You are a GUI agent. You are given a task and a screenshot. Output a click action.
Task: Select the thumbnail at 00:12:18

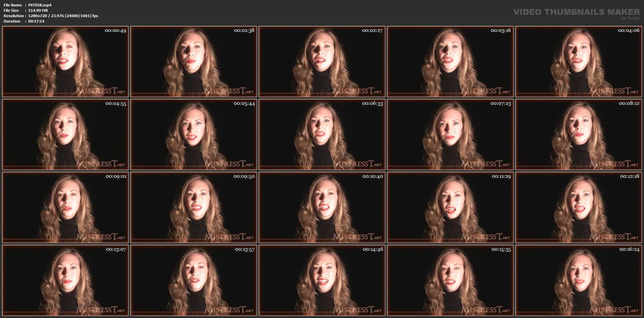tap(579, 207)
